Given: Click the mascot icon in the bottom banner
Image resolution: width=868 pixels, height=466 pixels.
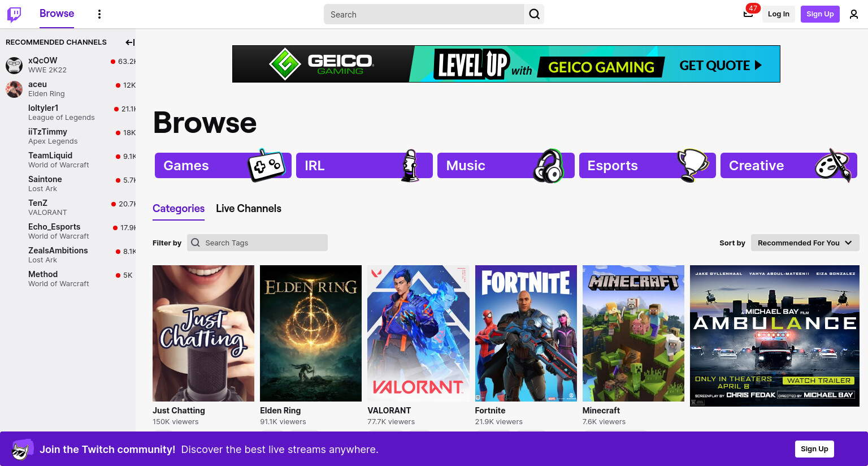Looking at the screenshot, I should click(x=22, y=450).
